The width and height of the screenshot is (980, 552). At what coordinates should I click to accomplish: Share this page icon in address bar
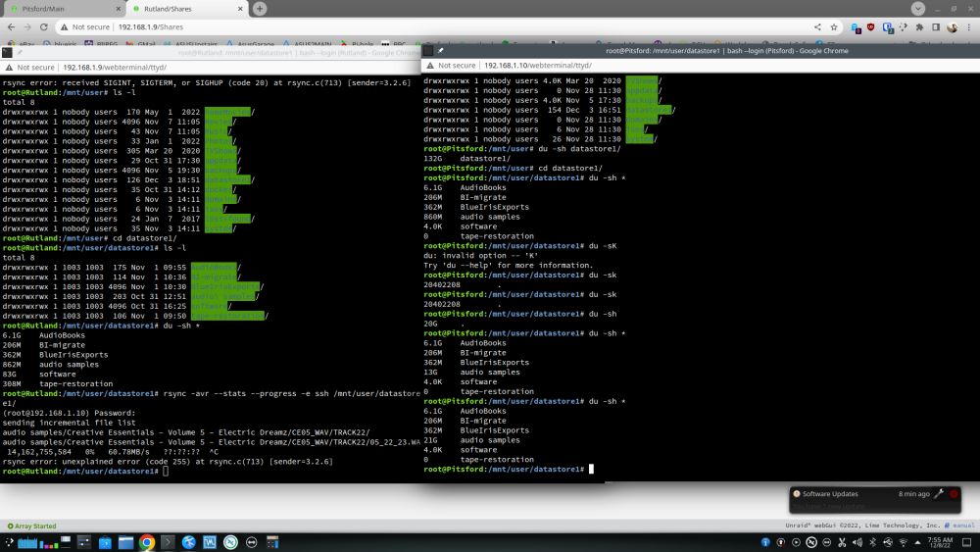(817, 26)
